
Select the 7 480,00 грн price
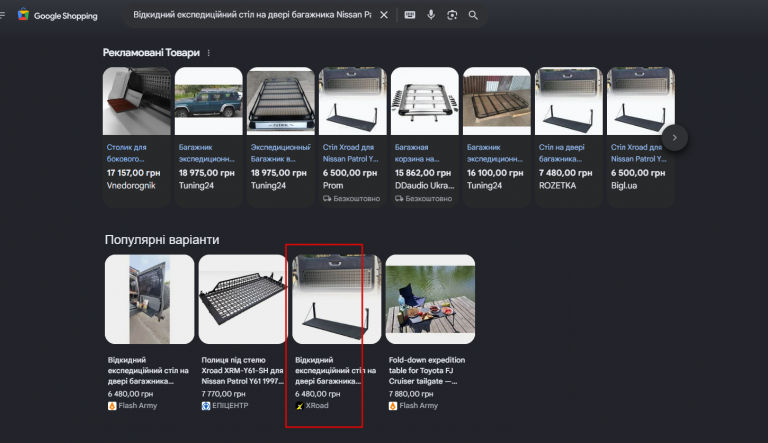coord(565,173)
